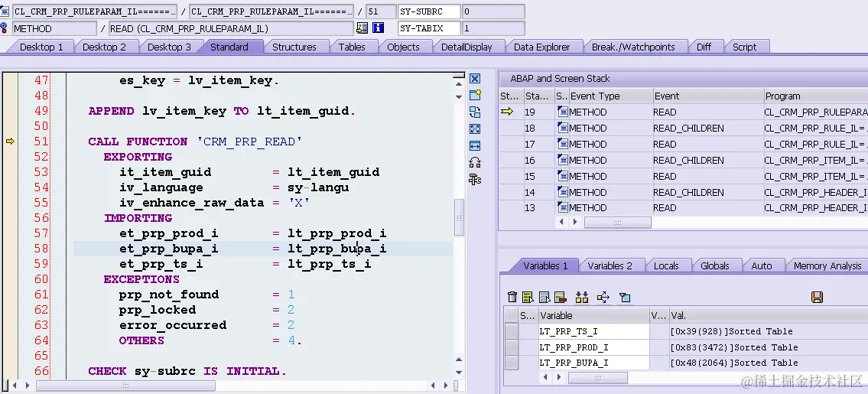Go to the Objects tab
Image resolution: width=868 pixels, height=394 pixels.
(403, 47)
